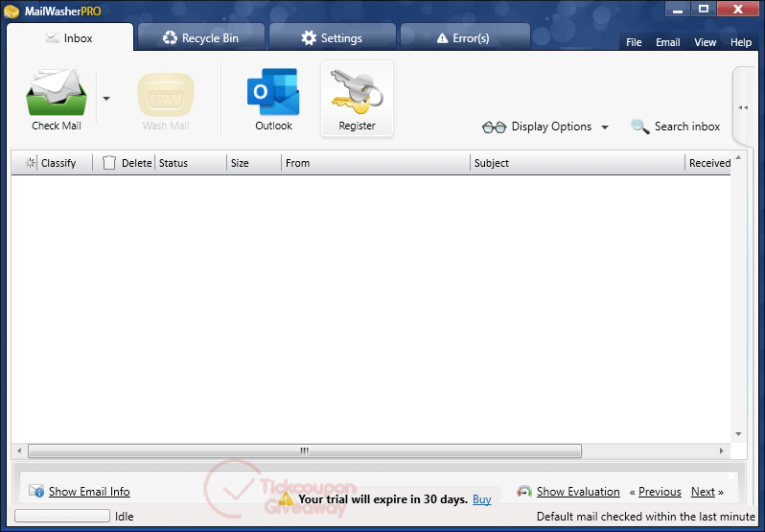Click the Show Email Info link
This screenshot has height=532, width=765.
tap(89, 492)
